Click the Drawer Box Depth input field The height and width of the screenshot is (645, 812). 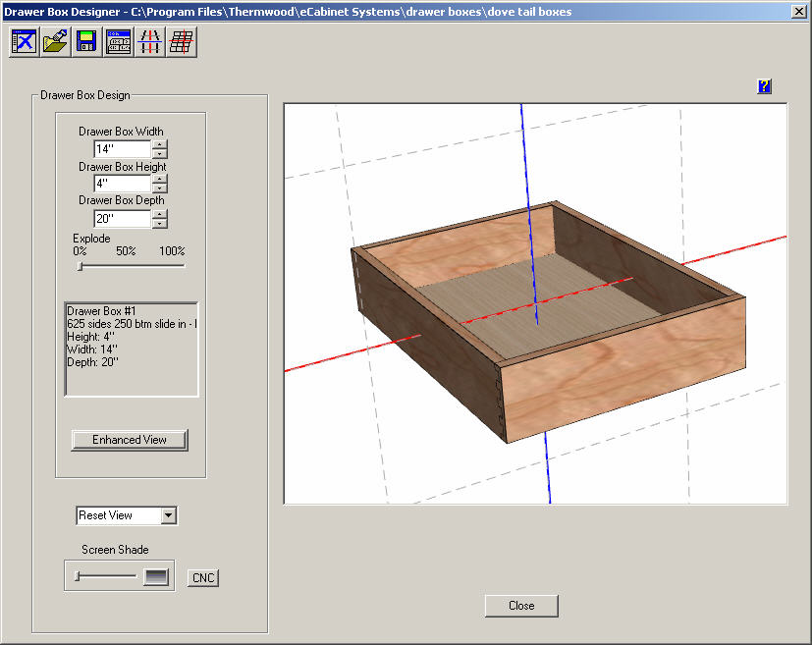pyautogui.click(x=122, y=219)
